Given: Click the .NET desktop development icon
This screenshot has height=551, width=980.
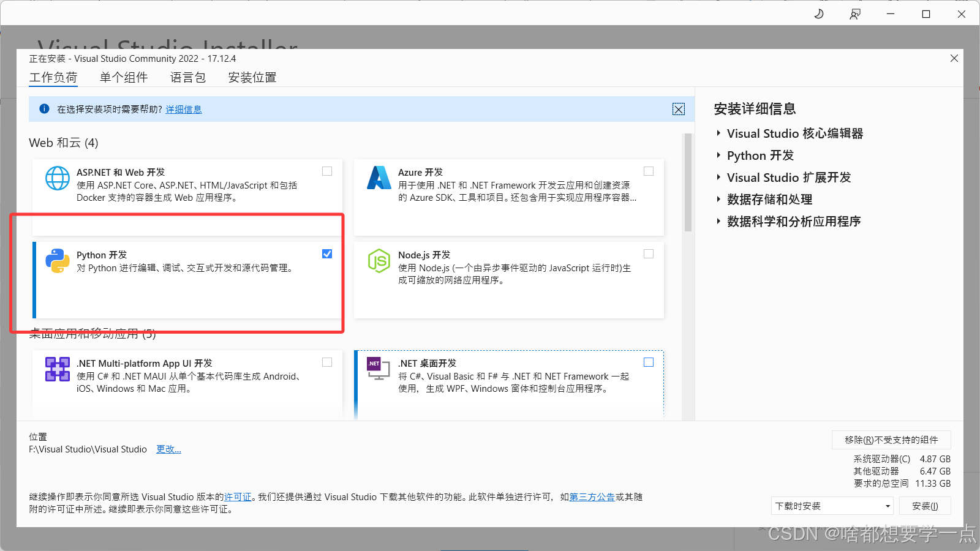Looking at the screenshot, I should [x=378, y=368].
